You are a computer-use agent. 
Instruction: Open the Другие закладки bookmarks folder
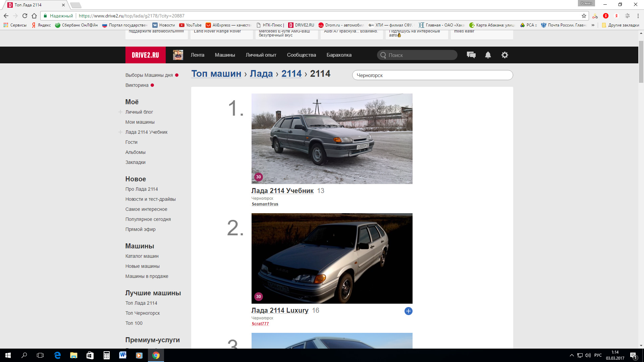point(621,25)
